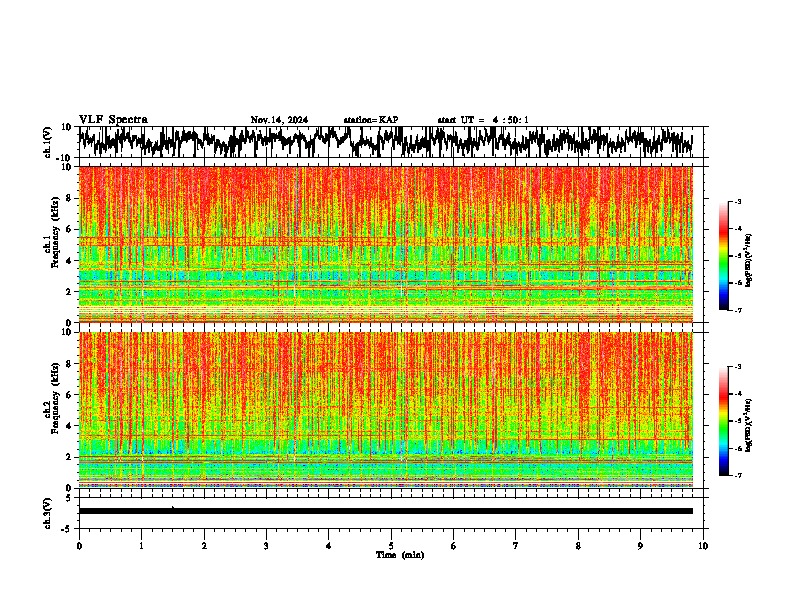This screenshot has width=792, height=612.
Task: Click the time axis tick label '0'
Action: (79, 546)
